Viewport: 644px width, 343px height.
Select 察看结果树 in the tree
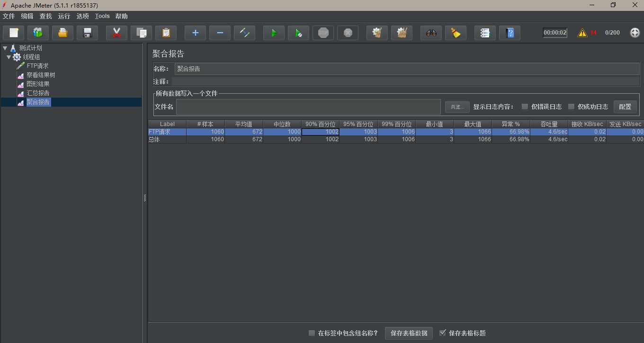click(x=41, y=75)
